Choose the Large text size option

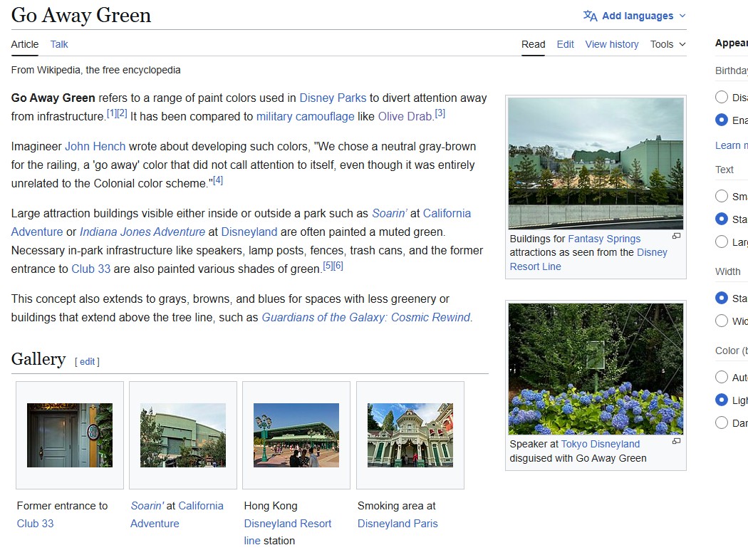pos(722,242)
